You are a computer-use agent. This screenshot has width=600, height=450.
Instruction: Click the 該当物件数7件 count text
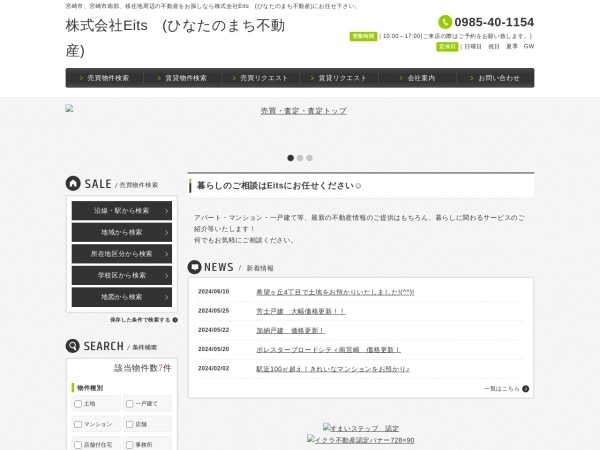pyautogui.click(x=143, y=368)
